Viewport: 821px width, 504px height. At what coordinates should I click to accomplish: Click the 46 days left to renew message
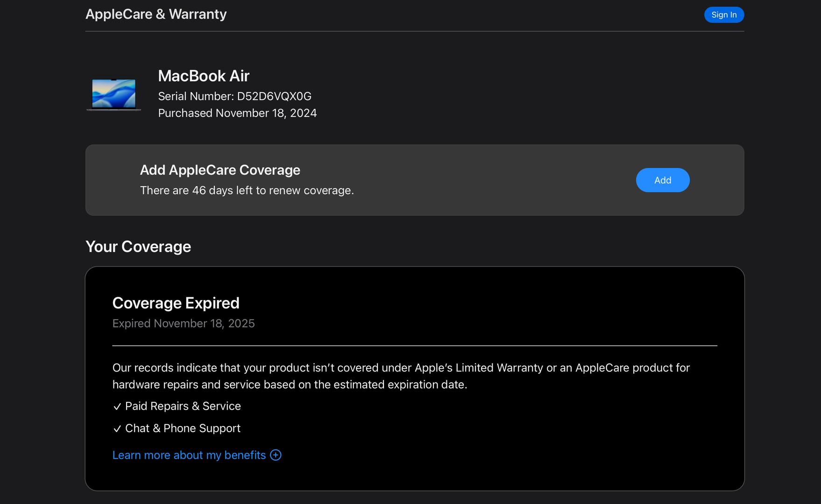pyautogui.click(x=247, y=190)
